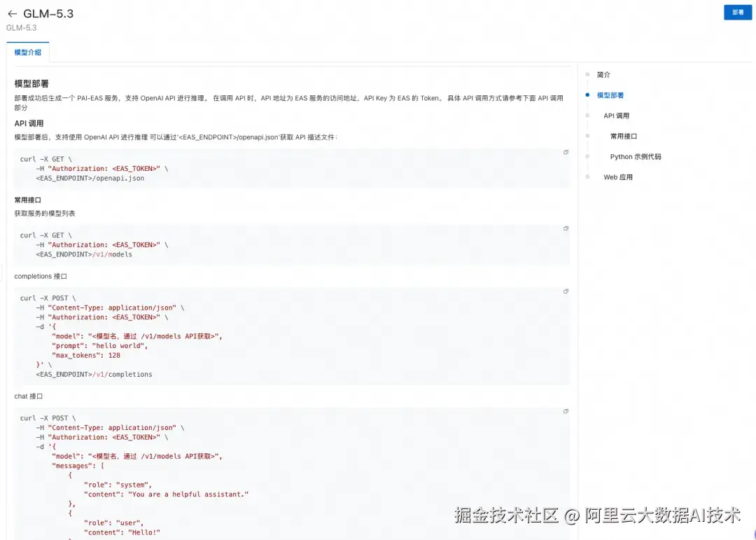Click the "content": "Hello!" code line
Screen dimensions: 756x540
pos(122,533)
